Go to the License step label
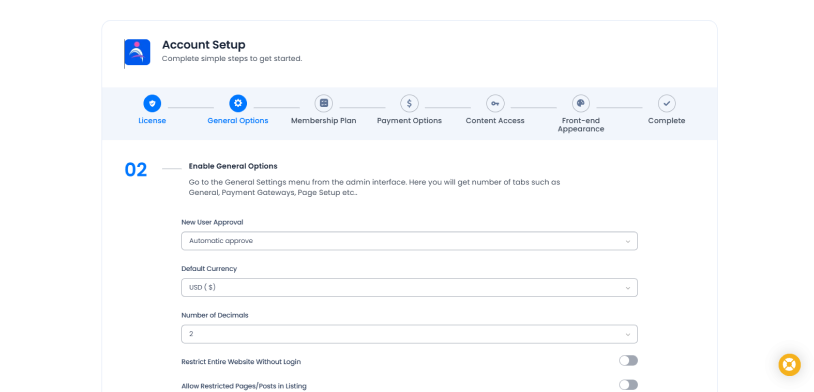 (152, 121)
